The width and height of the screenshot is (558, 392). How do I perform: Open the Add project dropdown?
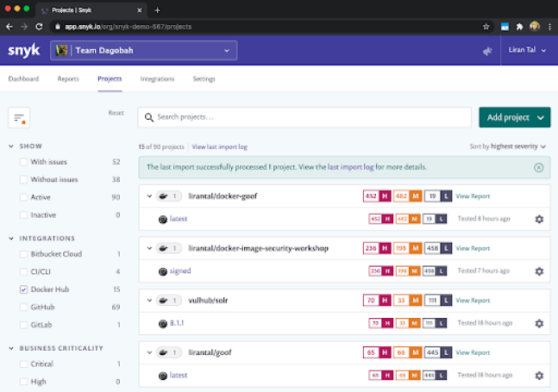click(515, 117)
